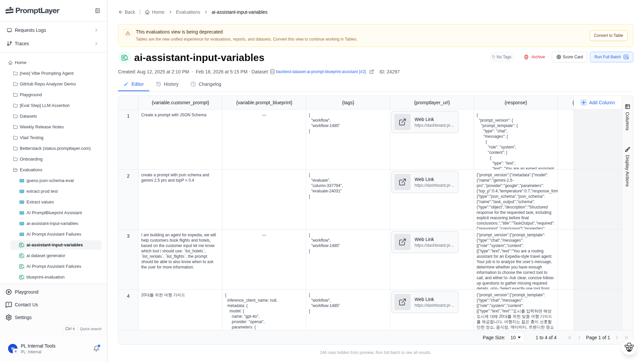
Task: Add Column to the evaluation
Action: tap(598, 103)
